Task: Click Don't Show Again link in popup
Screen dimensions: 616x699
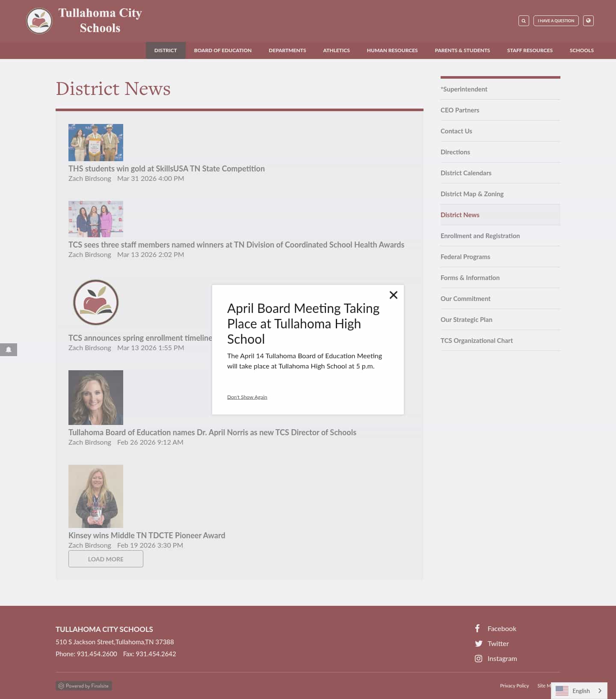Action: [x=247, y=397]
